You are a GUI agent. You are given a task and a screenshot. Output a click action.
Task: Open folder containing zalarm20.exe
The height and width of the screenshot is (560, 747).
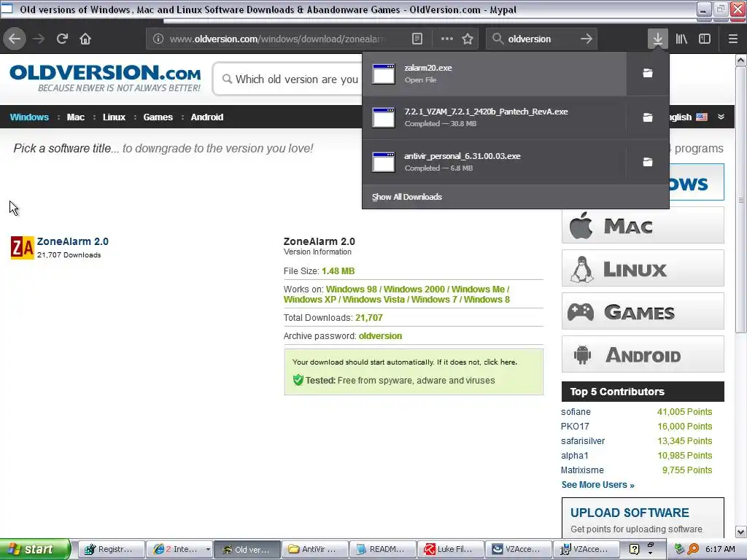(648, 73)
